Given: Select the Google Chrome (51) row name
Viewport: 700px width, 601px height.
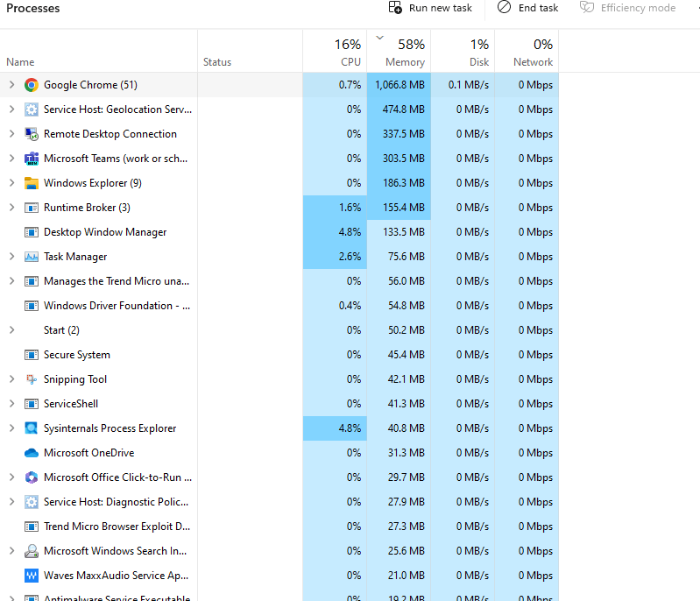Looking at the screenshot, I should click(x=90, y=85).
